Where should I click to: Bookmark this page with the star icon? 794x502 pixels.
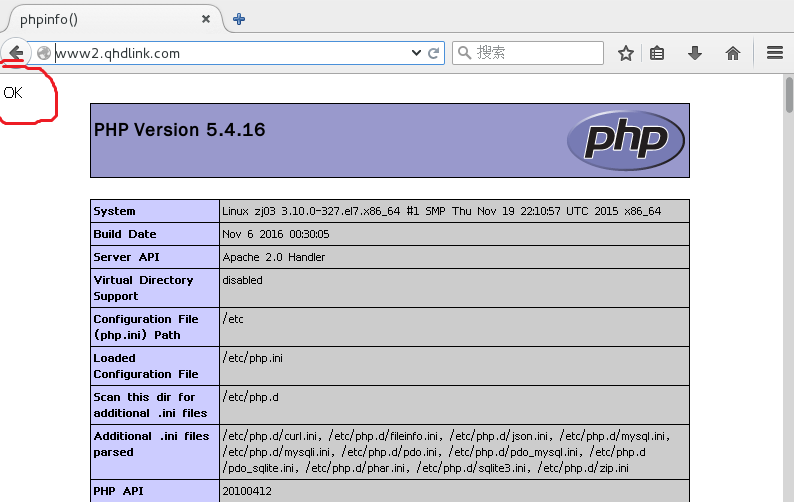click(626, 53)
